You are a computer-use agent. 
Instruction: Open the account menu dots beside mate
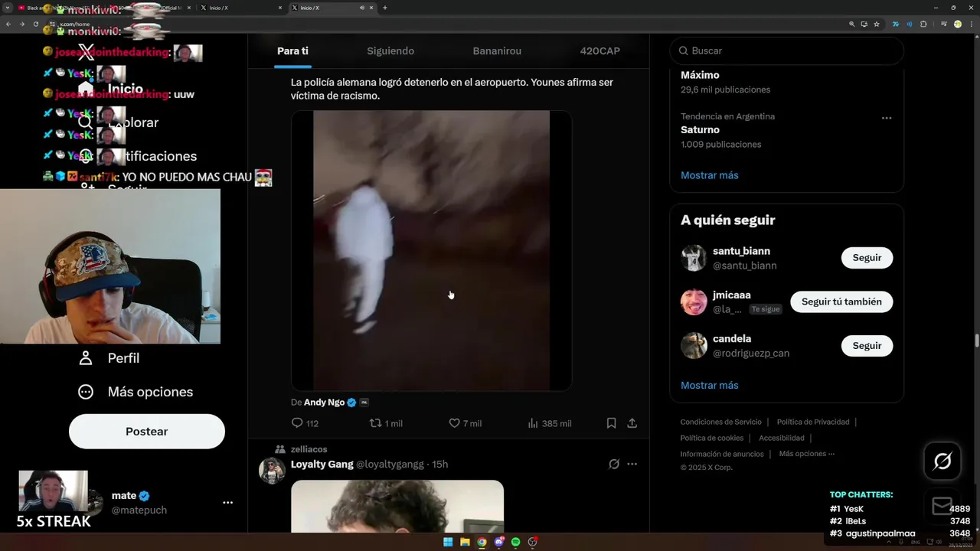tap(227, 503)
